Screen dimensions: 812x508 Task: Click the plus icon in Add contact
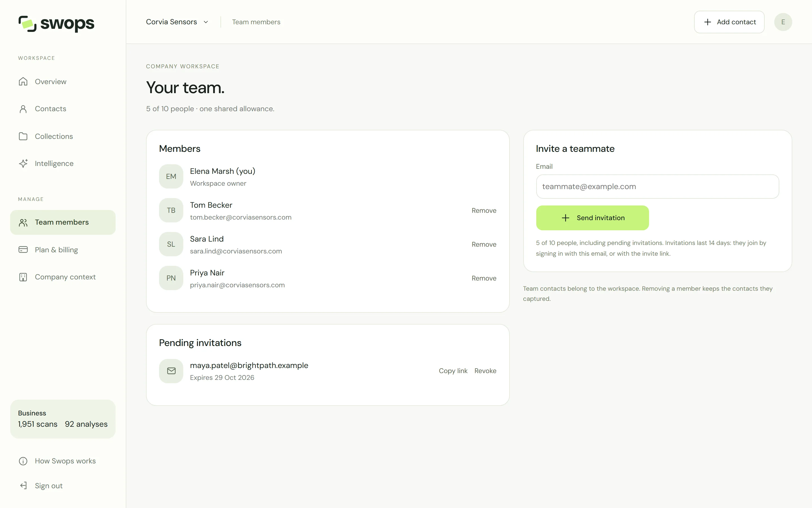coord(707,22)
